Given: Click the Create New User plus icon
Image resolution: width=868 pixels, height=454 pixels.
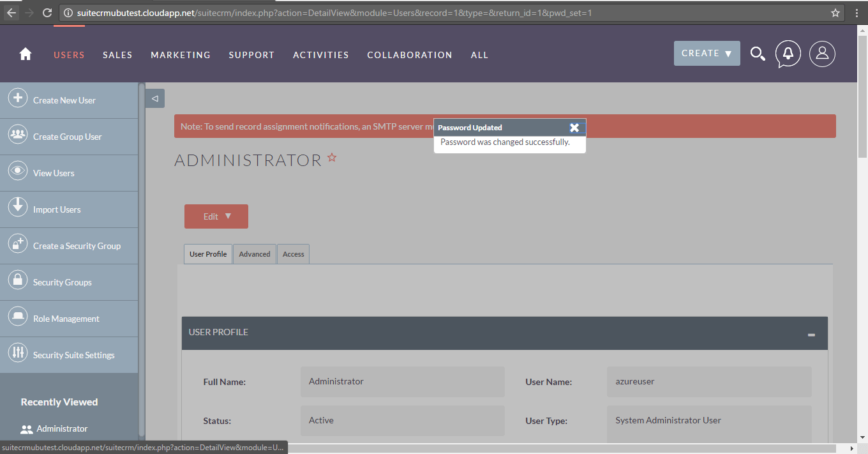Looking at the screenshot, I should (x=17, y=99).
